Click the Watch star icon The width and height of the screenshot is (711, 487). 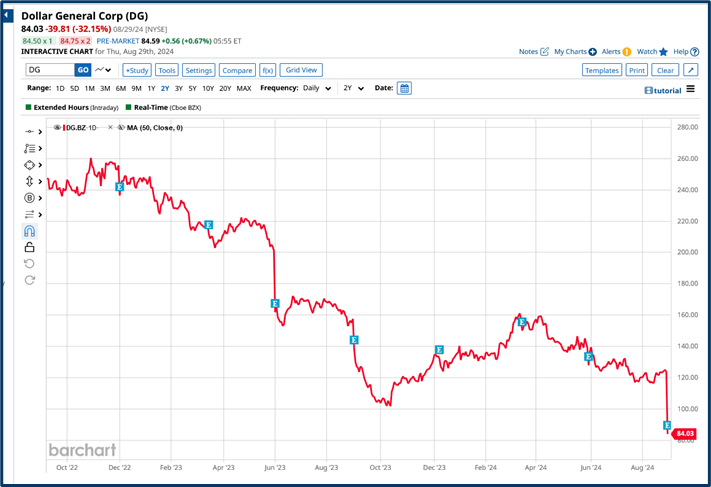click(663, 52)
